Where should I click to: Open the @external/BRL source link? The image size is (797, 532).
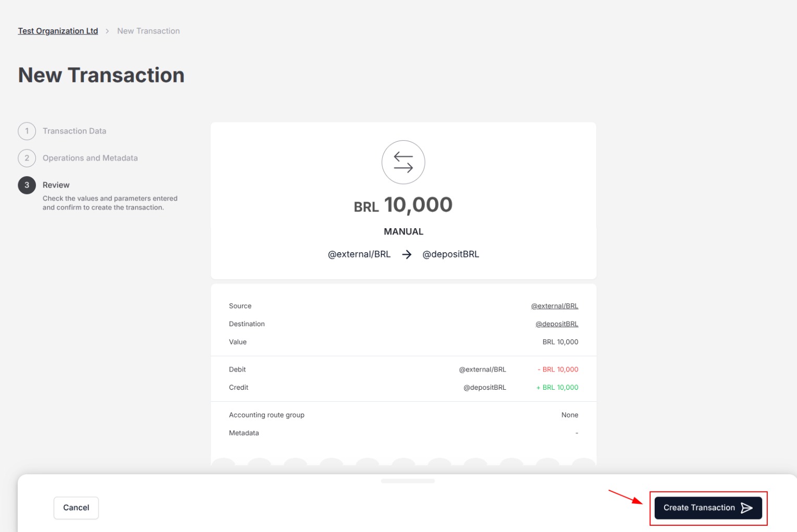point(555,306)
